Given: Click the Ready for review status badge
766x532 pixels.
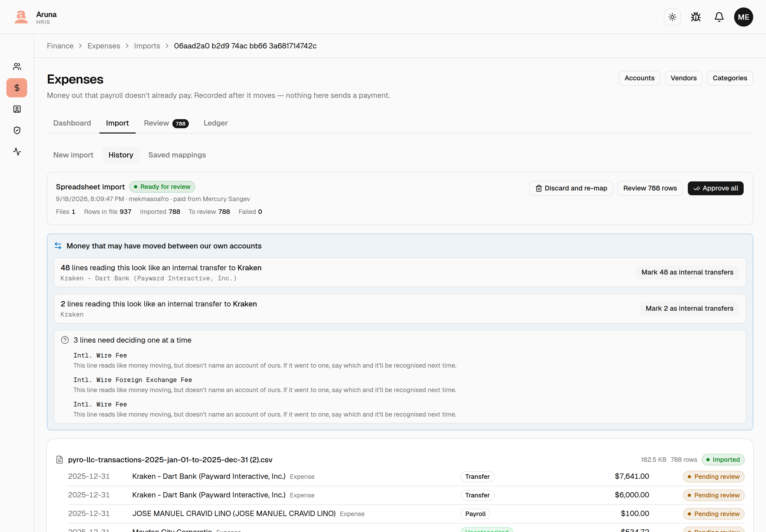Looking at the screenshot, I should (162, 187).
